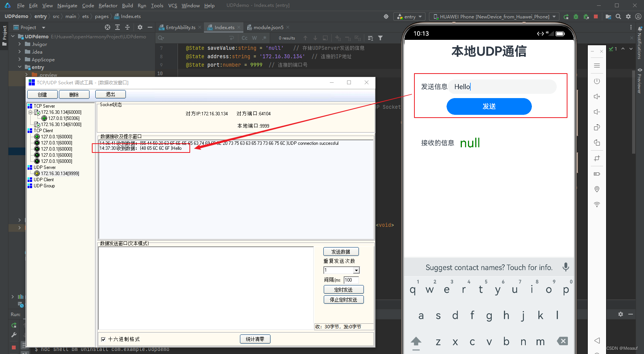644x354 pixels.
Task: Click the filter funnel icon in search bar
Action: coord(380,38)
